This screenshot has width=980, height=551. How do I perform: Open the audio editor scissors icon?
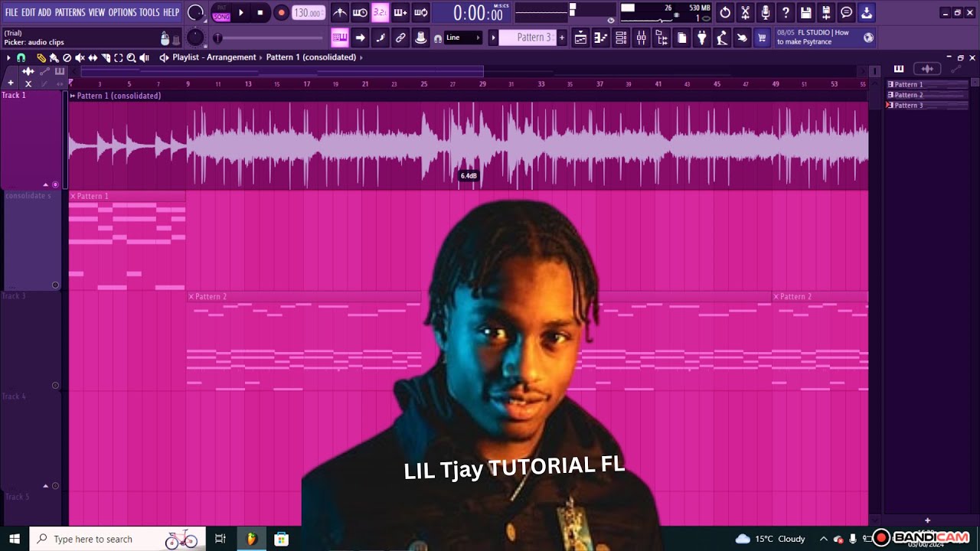coord(745,13)
